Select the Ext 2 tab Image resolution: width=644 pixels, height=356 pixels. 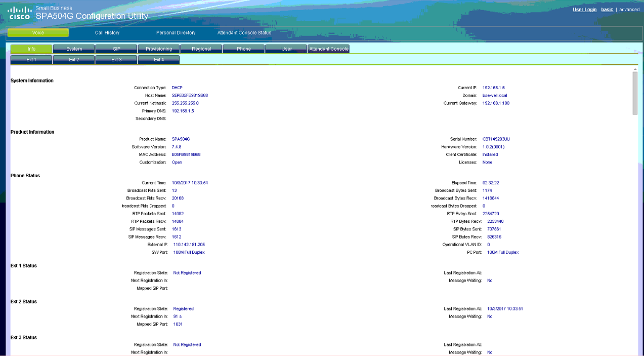[x=74, y=60]
